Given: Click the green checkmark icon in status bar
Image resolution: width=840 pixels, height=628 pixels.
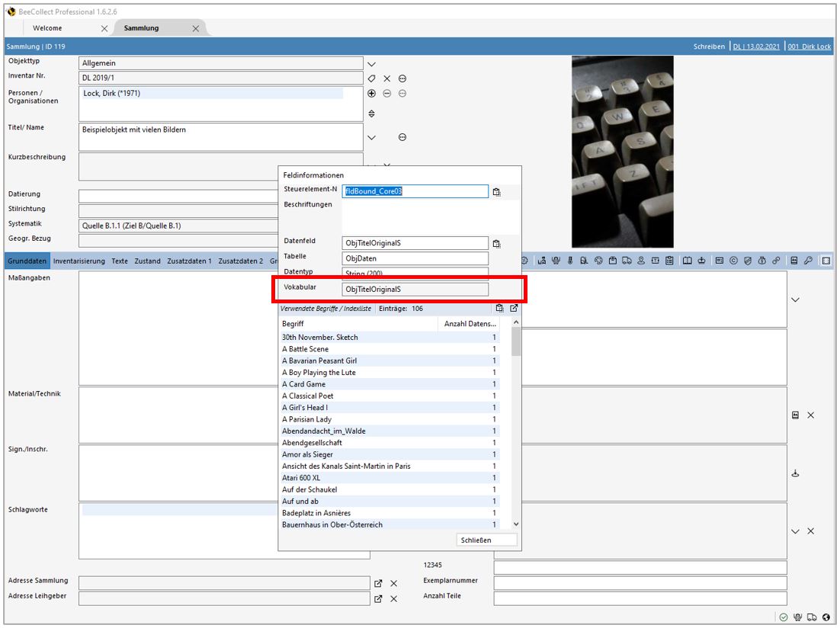Looking at the screenshot, I should click(783, 617).
